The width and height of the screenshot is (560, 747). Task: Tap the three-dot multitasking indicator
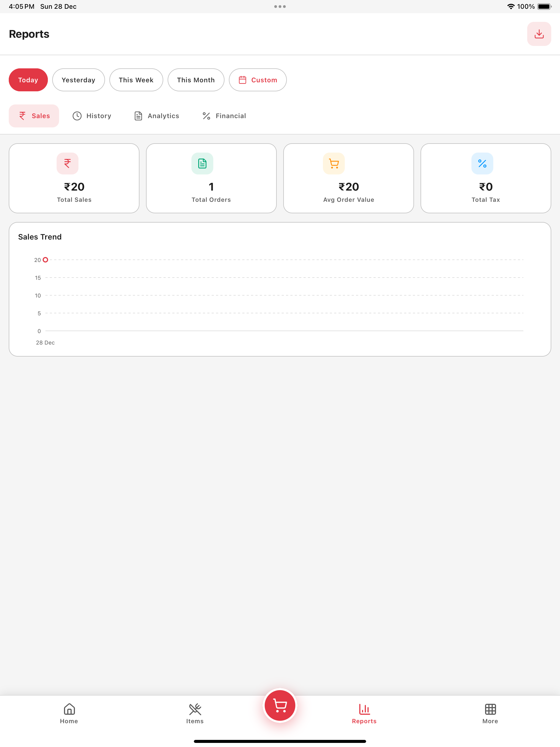tap(280, 6)
